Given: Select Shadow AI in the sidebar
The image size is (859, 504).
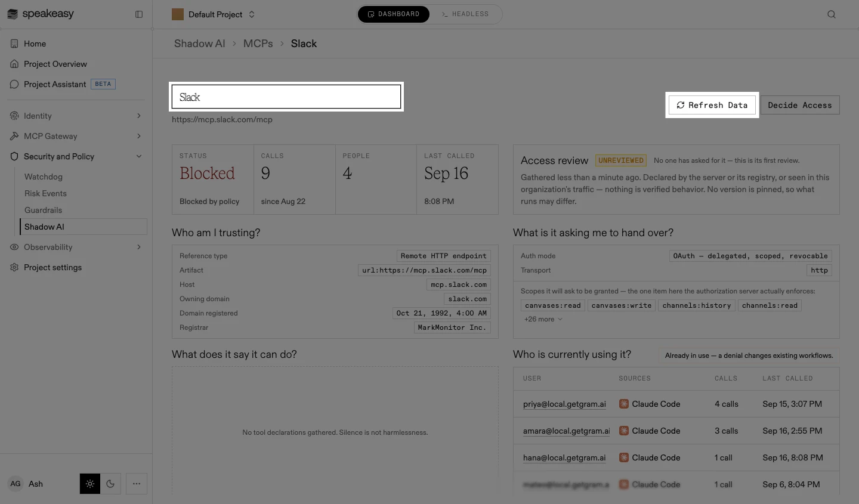Looking at the screenshot, I should click(x=83, y=227).
